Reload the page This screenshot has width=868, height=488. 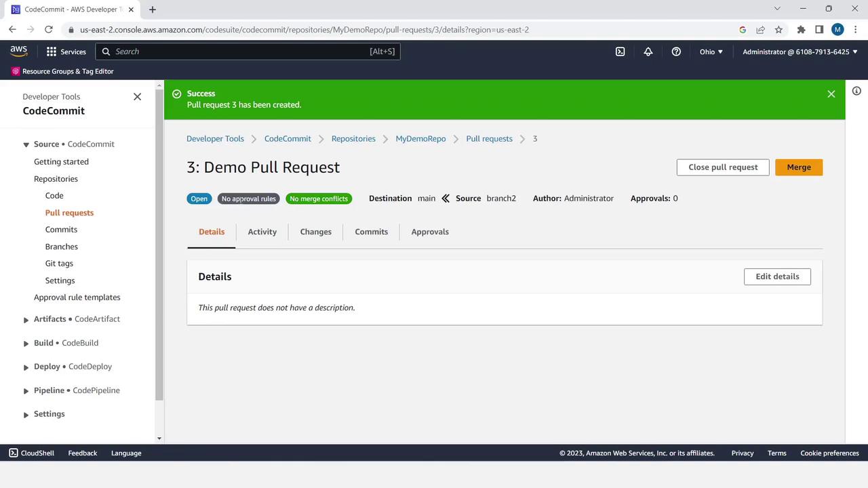click(x=49, y=29)
